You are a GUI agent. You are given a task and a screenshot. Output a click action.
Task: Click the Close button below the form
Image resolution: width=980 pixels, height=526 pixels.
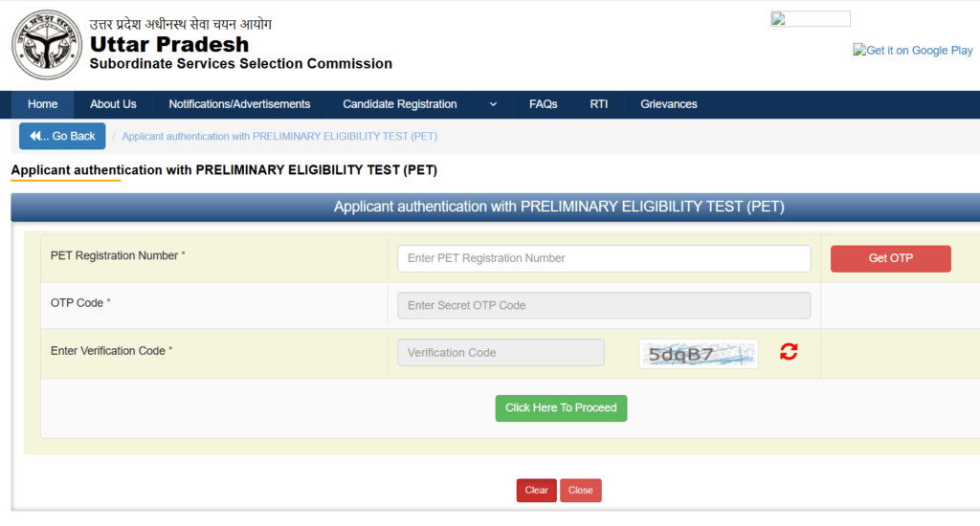point(581,491)
